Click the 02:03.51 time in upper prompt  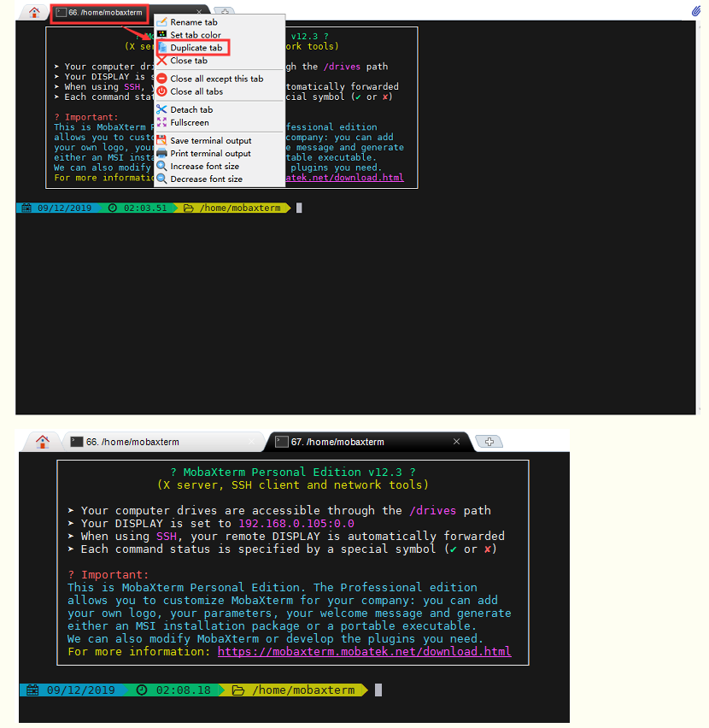pyautogui.click(x=144, y=208)
